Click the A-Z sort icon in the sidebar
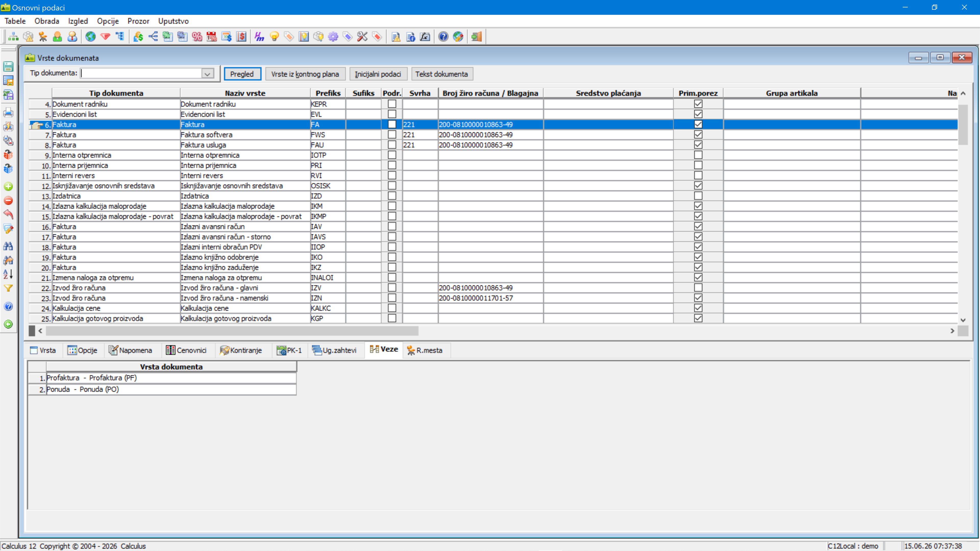Image resolution: width=980 pixels, height=551 pixels. (8, 274)
